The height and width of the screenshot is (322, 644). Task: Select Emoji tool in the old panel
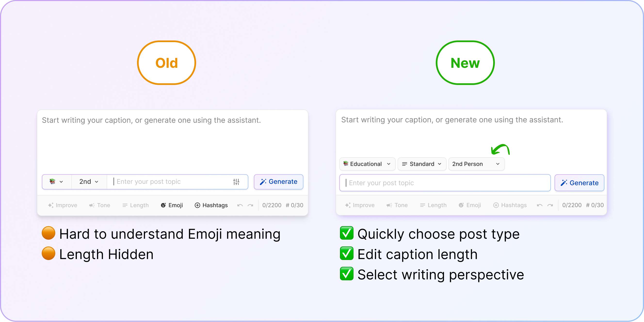click(x=172, y=205)
